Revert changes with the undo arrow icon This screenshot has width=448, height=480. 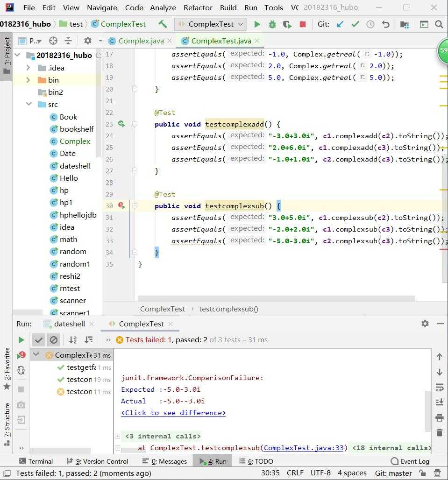(x=385, y=24)
